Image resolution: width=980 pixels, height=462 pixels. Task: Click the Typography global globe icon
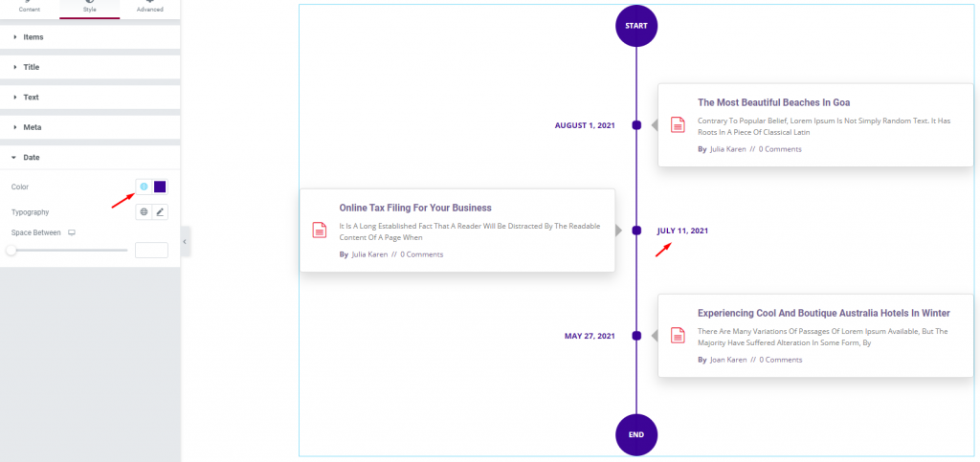144,212
